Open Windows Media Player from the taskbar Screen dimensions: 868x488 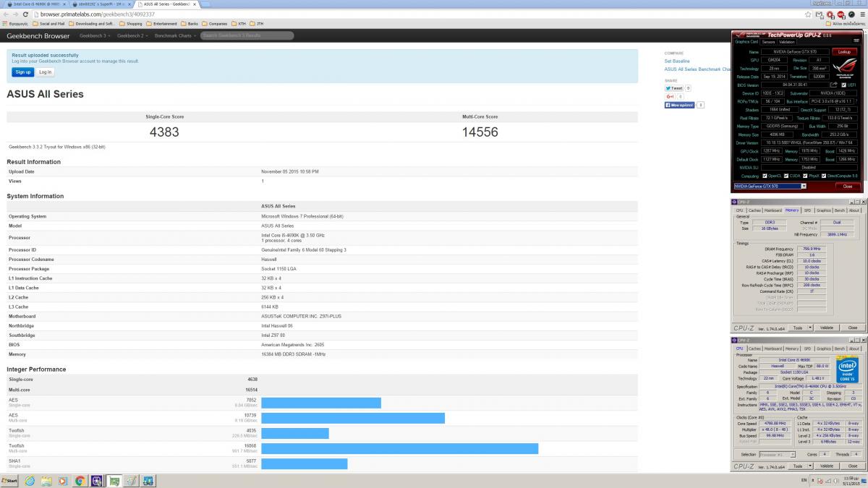pos(63,480)
